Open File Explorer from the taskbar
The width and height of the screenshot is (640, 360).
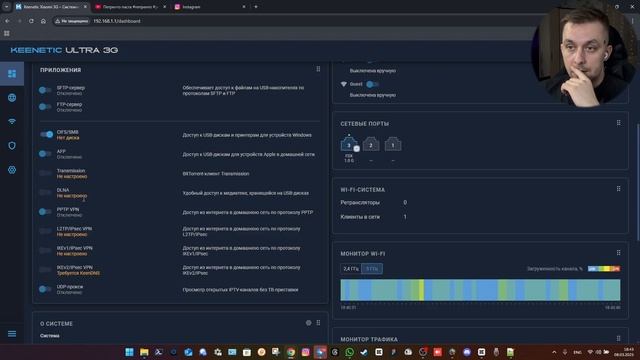point(144,352)
